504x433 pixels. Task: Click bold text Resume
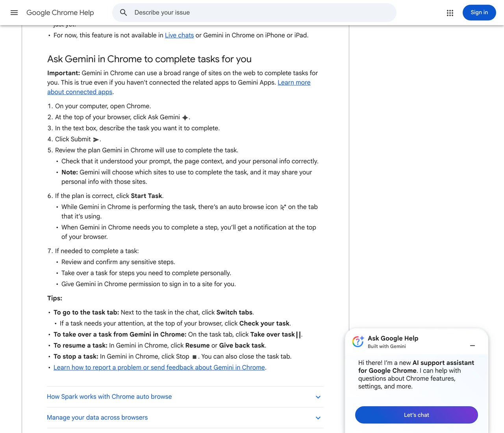[197, 346]
